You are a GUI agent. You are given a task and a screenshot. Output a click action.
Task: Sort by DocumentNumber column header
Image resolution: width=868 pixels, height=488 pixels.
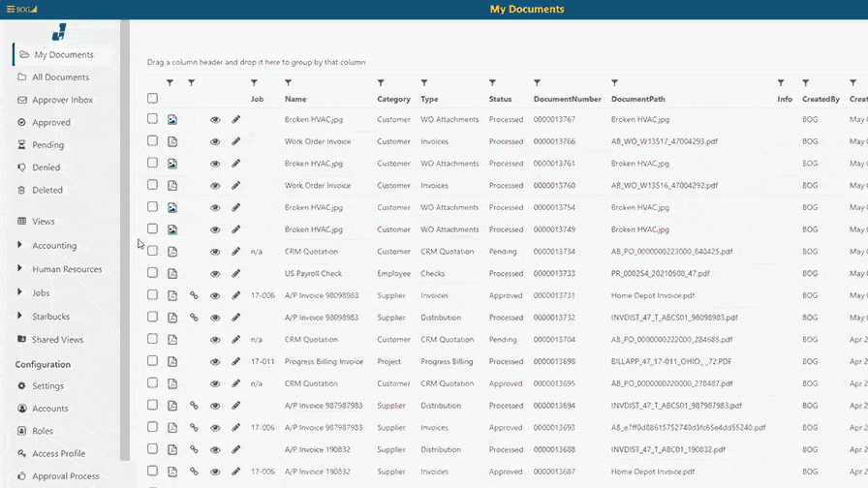pos(568,99)
